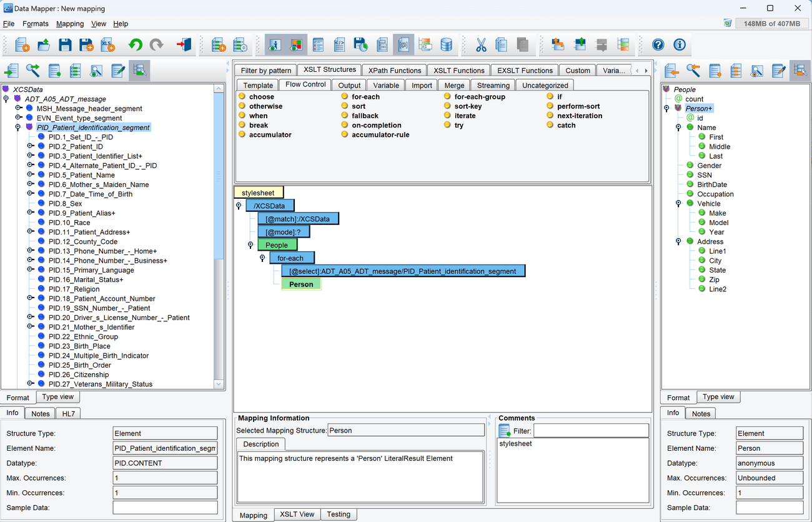The image size is (812, 522).
Task: Select the choose flow control item
Action: click(261, 97)
